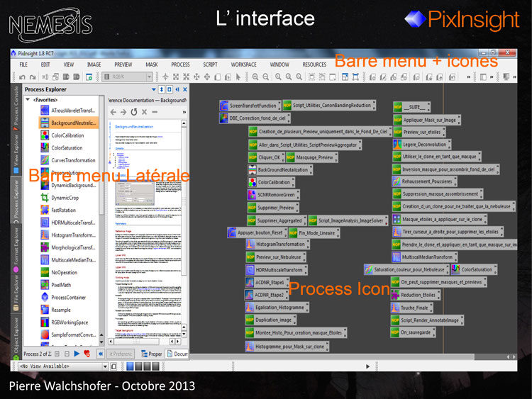Select HistogramTransformation in Process Explorer
This screenshot has width=532, height=399.
68,235
